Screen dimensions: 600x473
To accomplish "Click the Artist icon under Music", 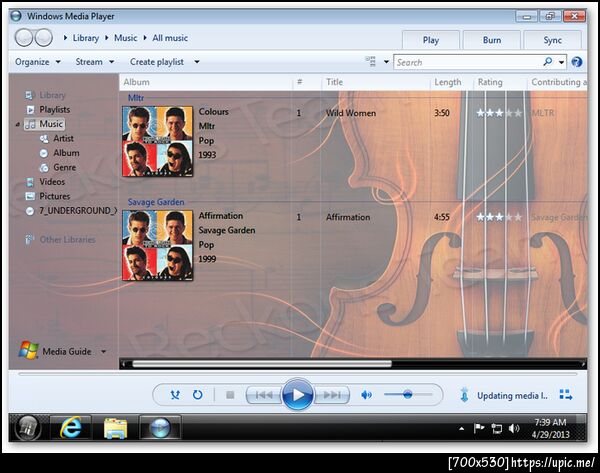I will pos(44,139).
